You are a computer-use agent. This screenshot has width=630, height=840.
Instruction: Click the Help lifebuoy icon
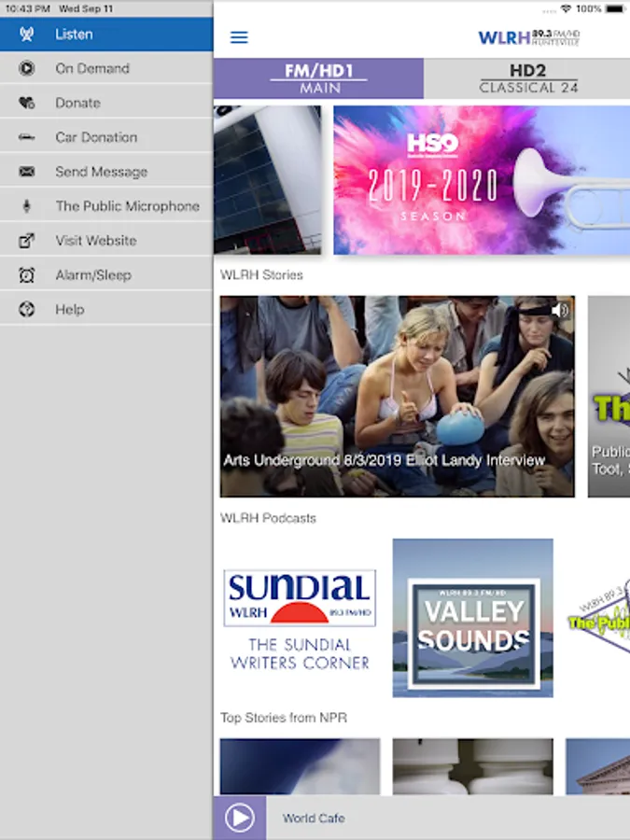26,309
